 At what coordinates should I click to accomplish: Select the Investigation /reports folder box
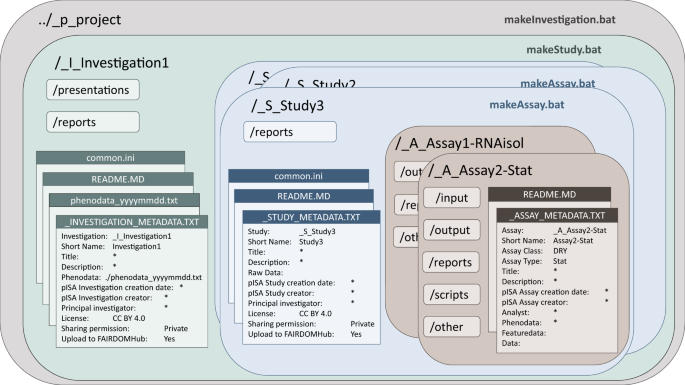tap(93, 122)
